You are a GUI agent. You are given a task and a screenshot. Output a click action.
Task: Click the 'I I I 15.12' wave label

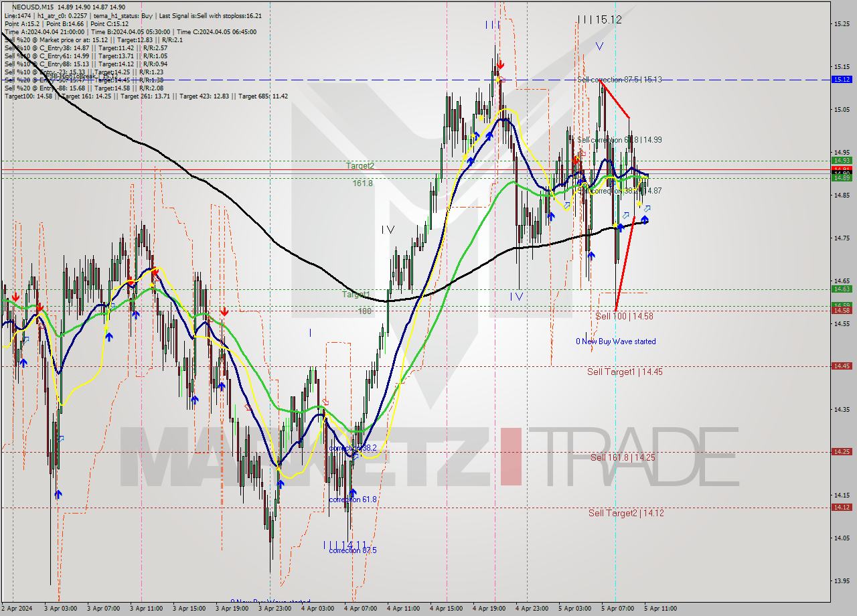tap(599, 20)
